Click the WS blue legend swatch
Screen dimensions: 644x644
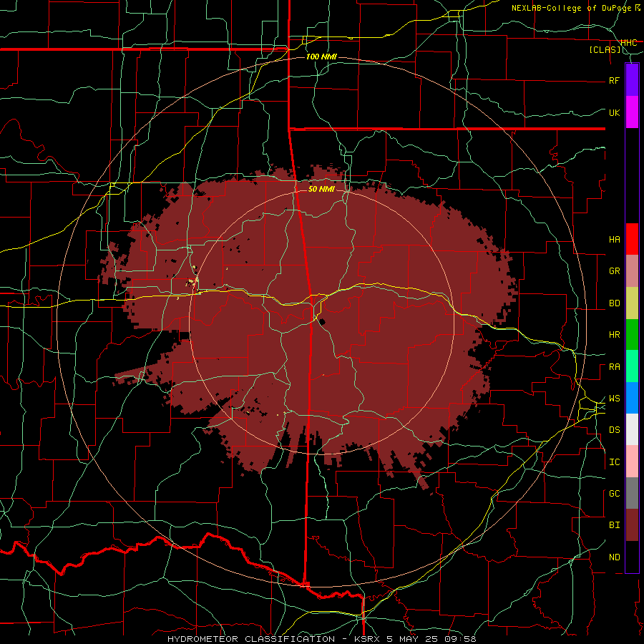[x=632, y=398]
